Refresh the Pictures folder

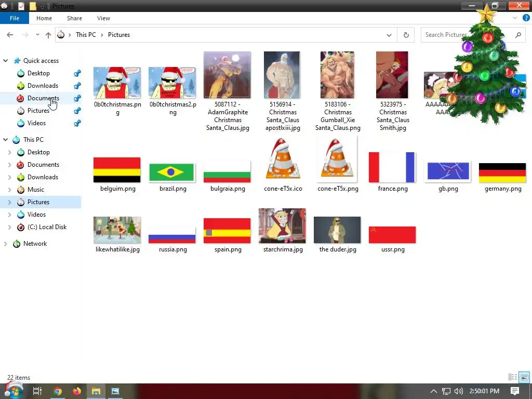(406, 35)
